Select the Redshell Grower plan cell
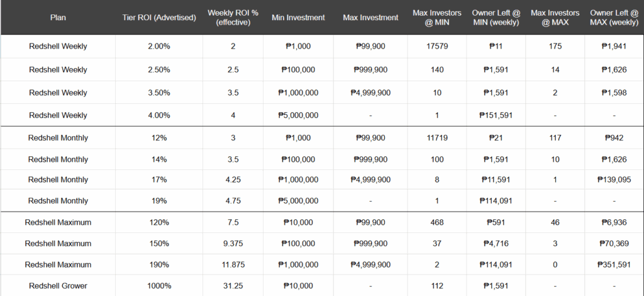This screenshot has width=644, height=296. click(x=58, y=286)
